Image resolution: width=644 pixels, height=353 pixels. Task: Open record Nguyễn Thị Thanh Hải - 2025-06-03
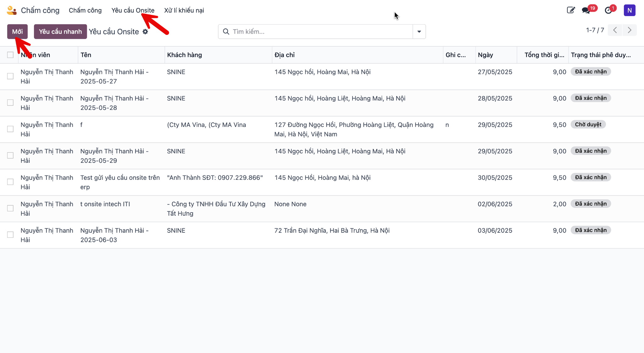point(114,235)
